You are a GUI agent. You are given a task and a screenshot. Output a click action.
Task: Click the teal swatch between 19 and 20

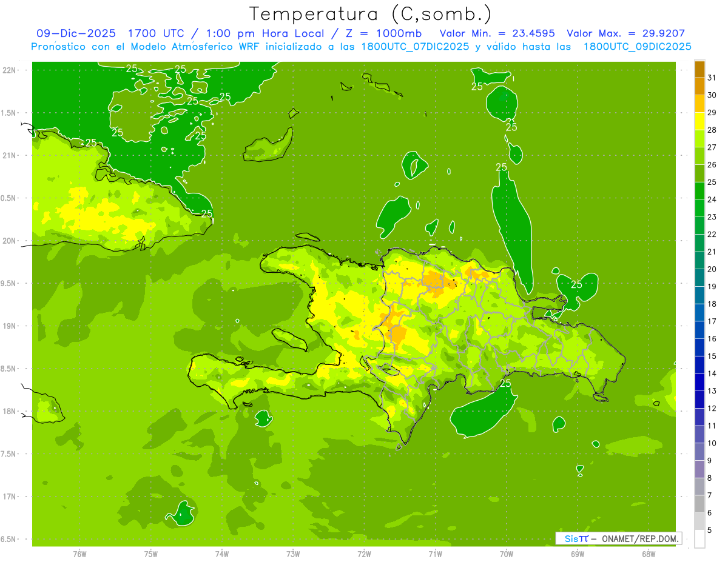(699, 278)
